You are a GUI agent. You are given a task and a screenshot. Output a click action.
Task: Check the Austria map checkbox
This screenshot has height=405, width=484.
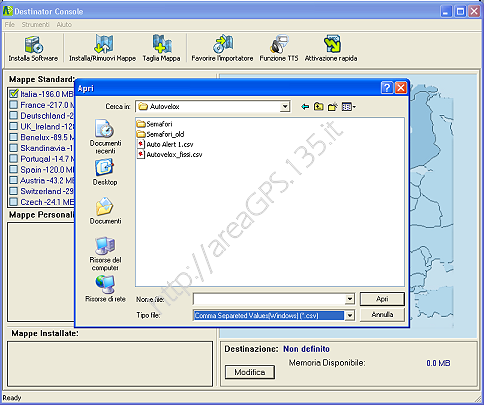[14, 180]
